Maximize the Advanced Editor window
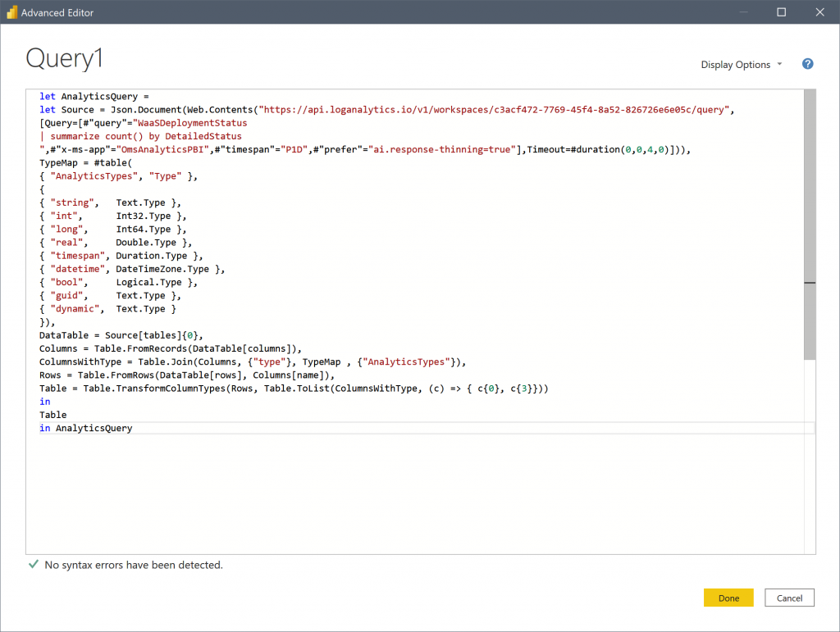 point(781,11)
